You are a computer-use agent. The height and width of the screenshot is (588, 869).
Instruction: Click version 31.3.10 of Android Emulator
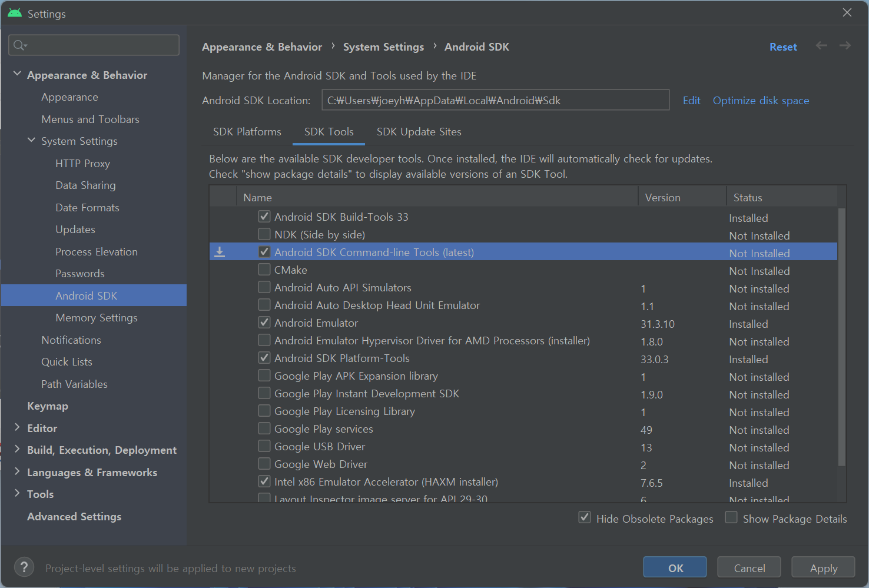[x=658, y=324]
